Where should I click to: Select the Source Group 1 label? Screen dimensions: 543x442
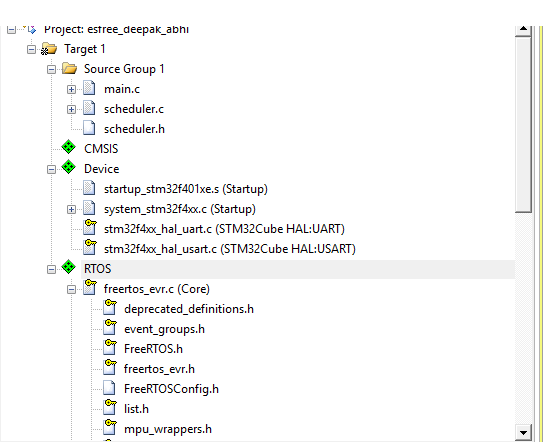[x=124, y=69]
